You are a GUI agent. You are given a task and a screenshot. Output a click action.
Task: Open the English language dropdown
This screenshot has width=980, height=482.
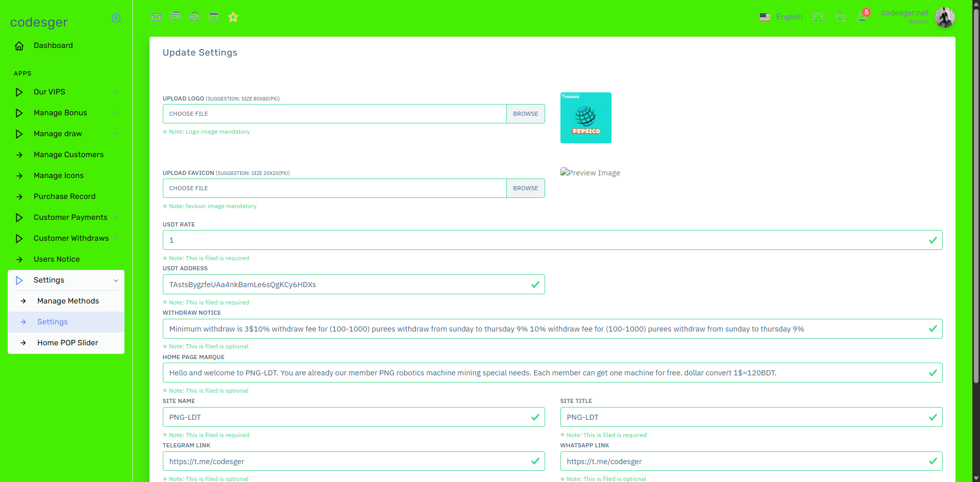781,17
